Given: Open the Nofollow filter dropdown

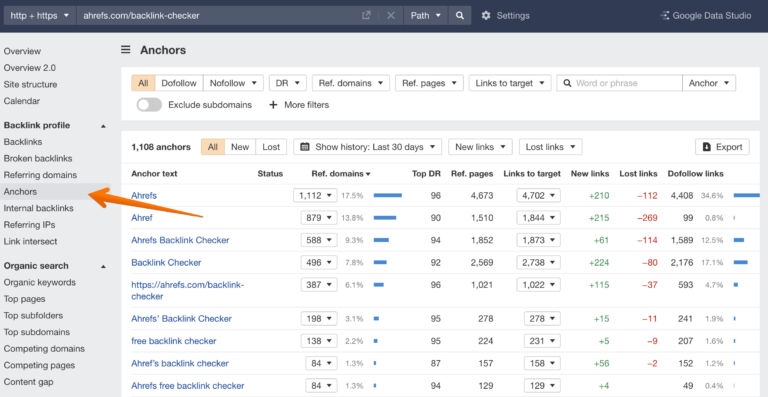Looking at the screenshot, I should (x=233, y=83).
